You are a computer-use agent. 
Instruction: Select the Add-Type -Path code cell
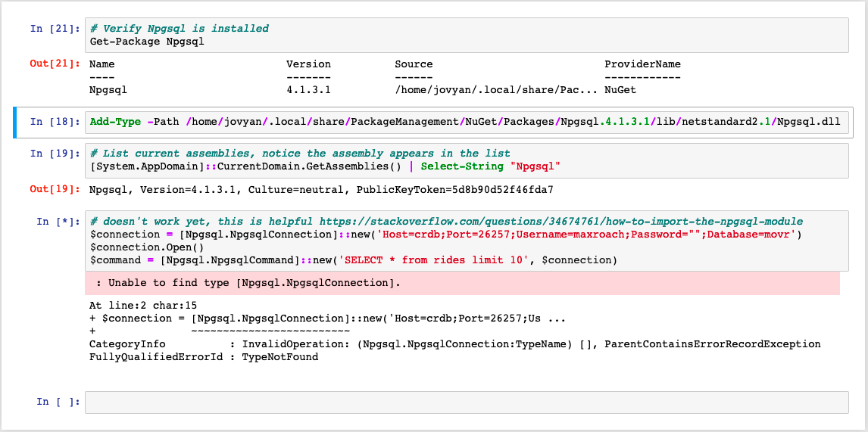[x=466, y=122]
